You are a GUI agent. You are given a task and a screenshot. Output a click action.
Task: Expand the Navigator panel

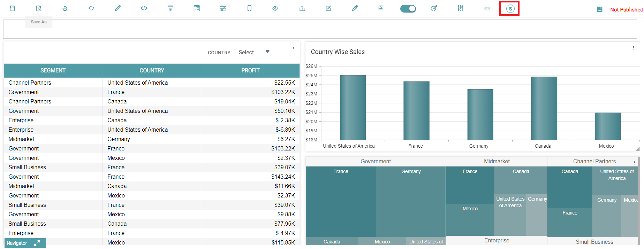click(37, 243)
